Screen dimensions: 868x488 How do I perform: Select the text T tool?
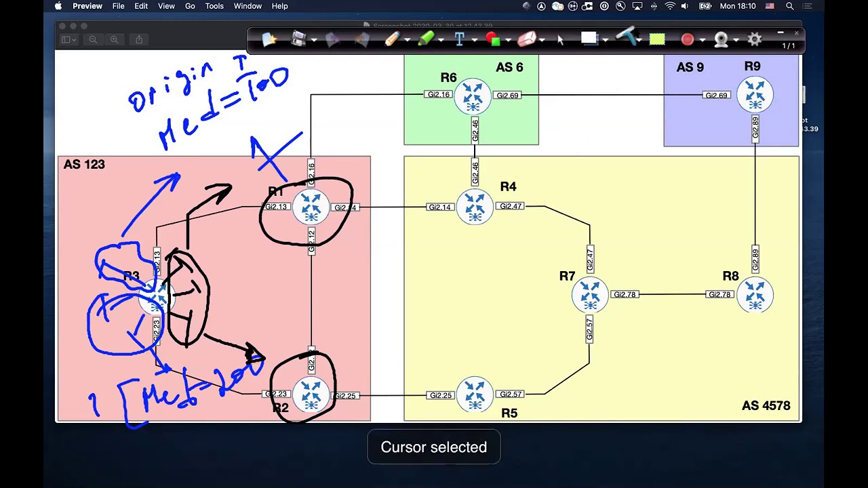tap(459, 39)
